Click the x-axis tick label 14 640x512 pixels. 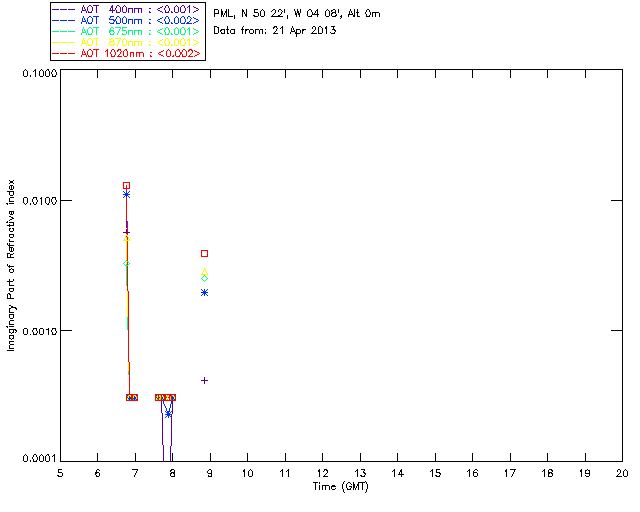point(398,473)
